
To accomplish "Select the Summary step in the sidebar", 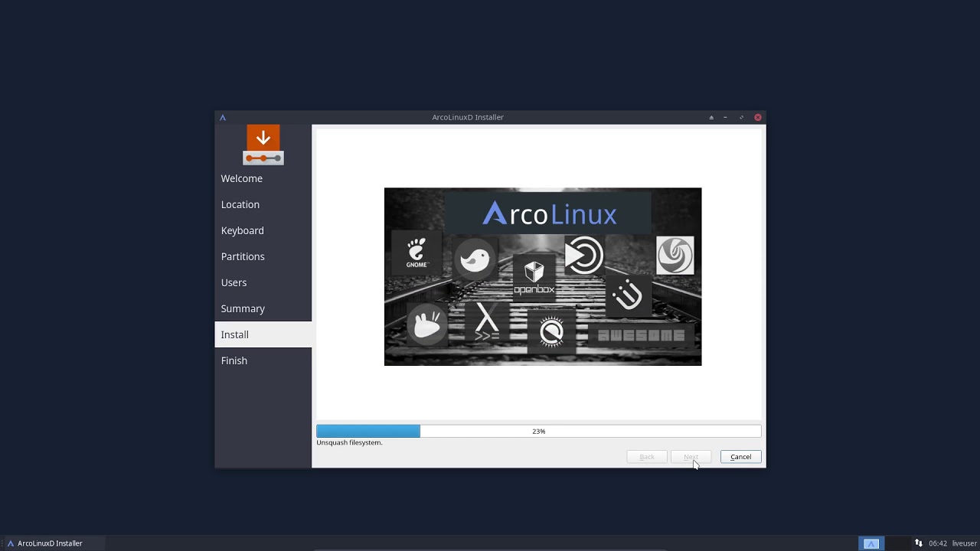I will pyautogui.click(x=263, y=308).
